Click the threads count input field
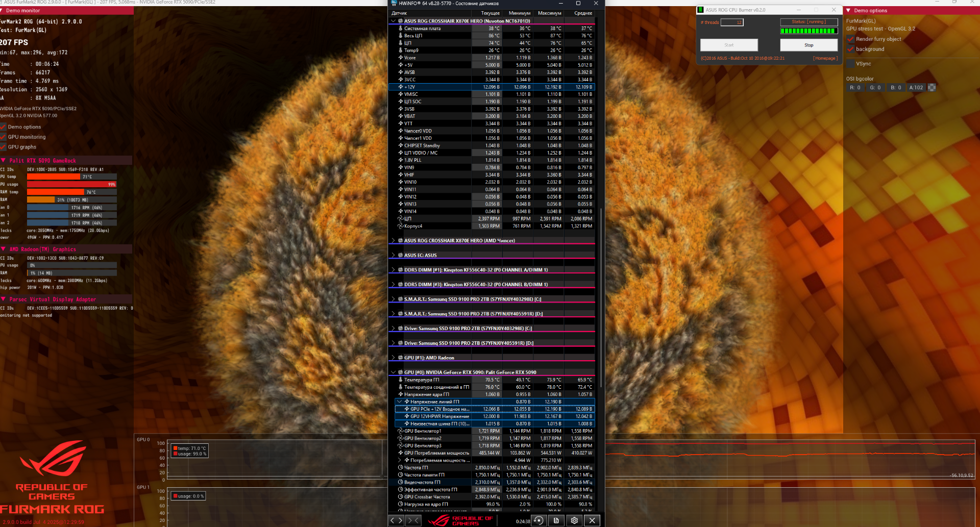The height and width of the screenshot is (527, 980). pos(732,22)
